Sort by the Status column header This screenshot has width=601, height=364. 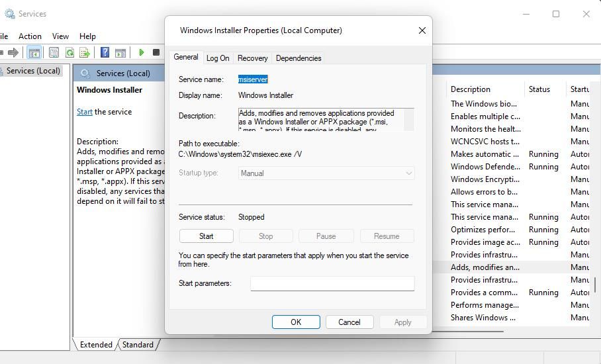[544, 89]
